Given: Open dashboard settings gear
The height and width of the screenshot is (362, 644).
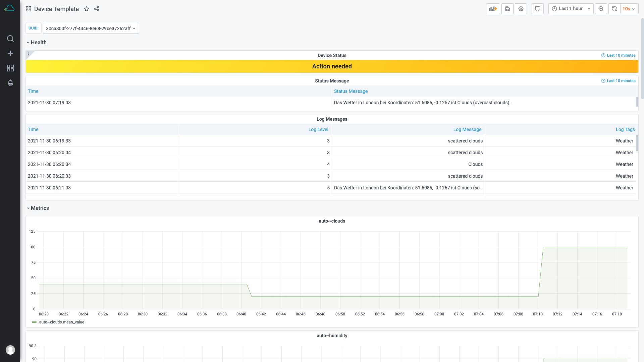Looking at the screenshot, I should coord(521,9).
